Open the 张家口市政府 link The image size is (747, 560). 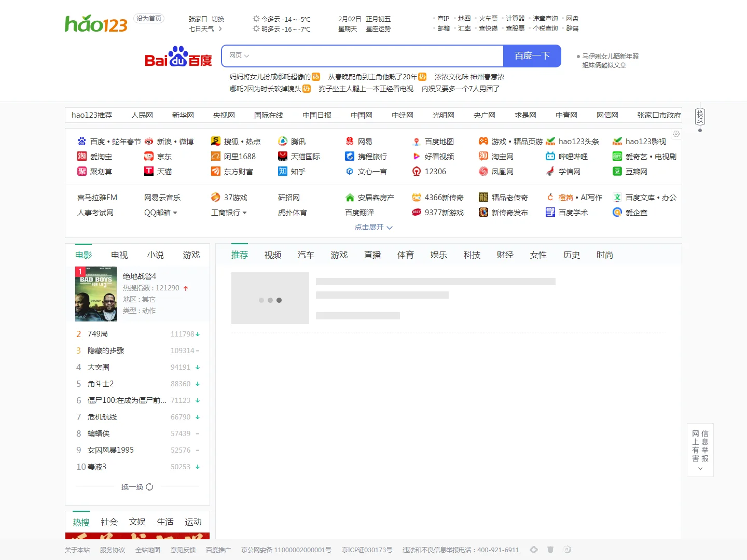(x=659, y=115)
